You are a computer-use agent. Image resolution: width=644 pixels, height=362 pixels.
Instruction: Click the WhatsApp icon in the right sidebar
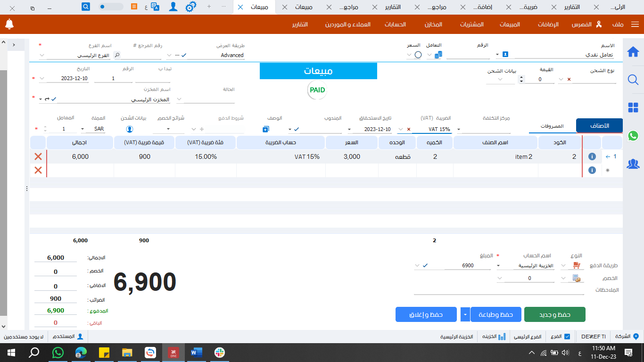(x=633, y=136)
